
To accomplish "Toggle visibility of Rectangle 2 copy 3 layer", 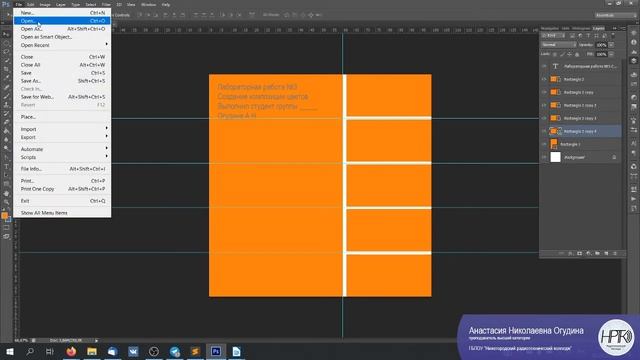I will point(544,118).
